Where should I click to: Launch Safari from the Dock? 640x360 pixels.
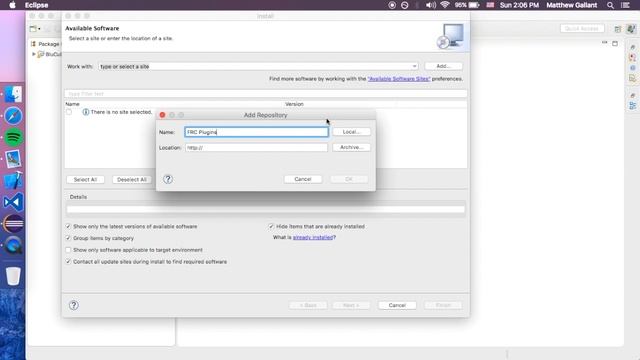click(13, 116)
